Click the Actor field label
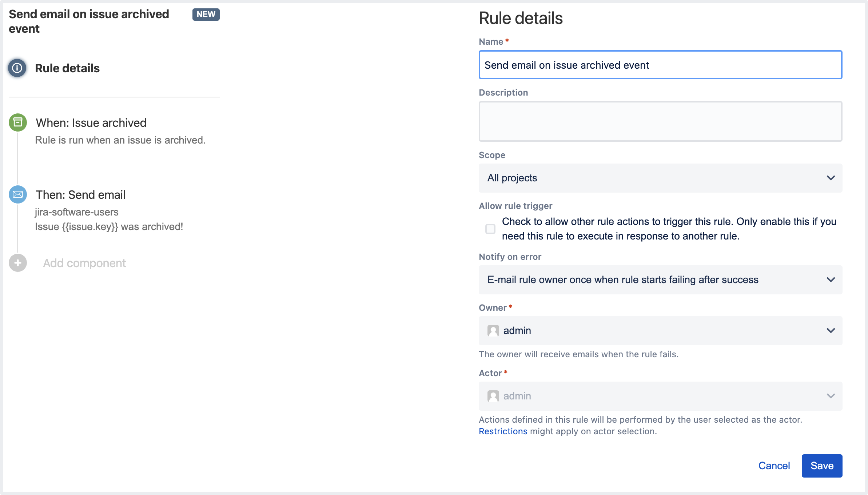 click(x=490, y=373)
